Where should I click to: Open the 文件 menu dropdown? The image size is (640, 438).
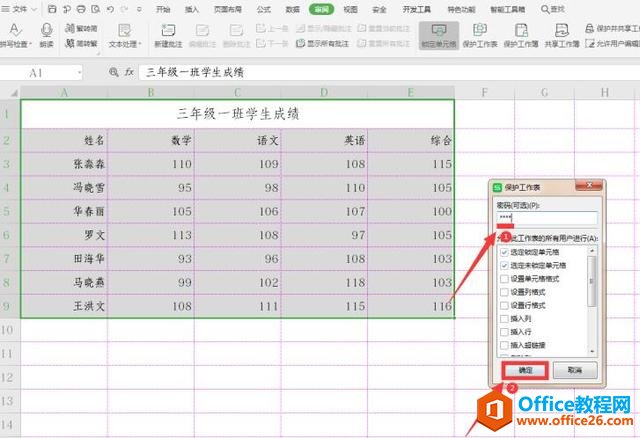tap(34, 9)
